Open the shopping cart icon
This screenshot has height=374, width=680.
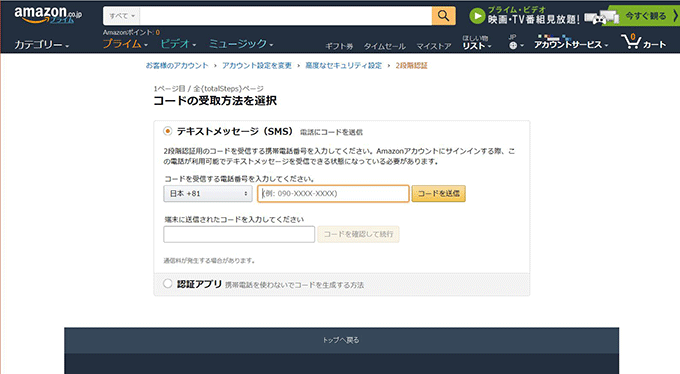(630, 42)
